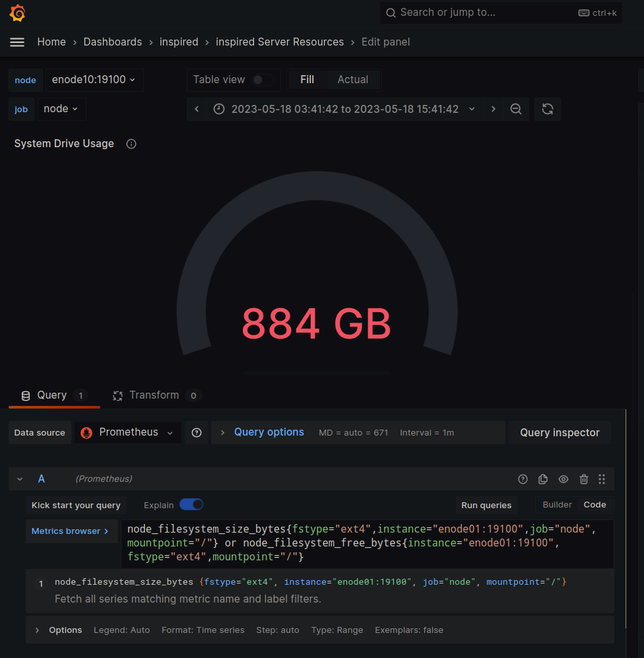
Task: Click the 'Legend: Auto' option text
Action: (121, 630)
